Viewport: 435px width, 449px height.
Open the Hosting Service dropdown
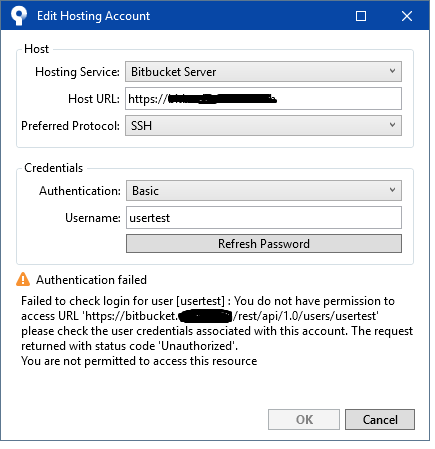point(263,72)
